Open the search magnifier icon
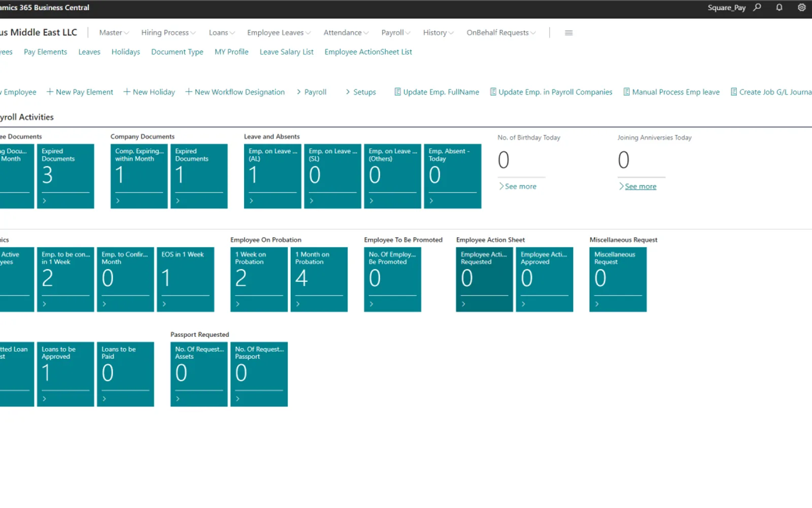This screenshot has width=812, height=508. [757, 8]
